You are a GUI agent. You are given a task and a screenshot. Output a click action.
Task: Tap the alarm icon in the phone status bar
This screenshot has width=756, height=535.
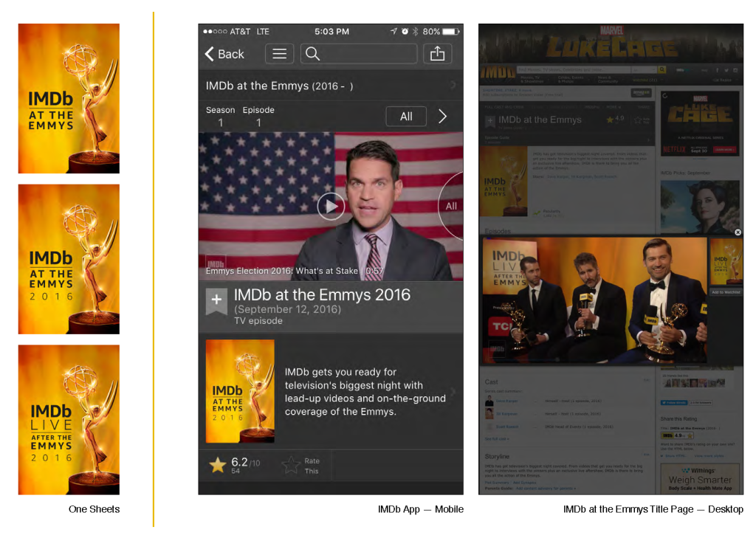405,31
